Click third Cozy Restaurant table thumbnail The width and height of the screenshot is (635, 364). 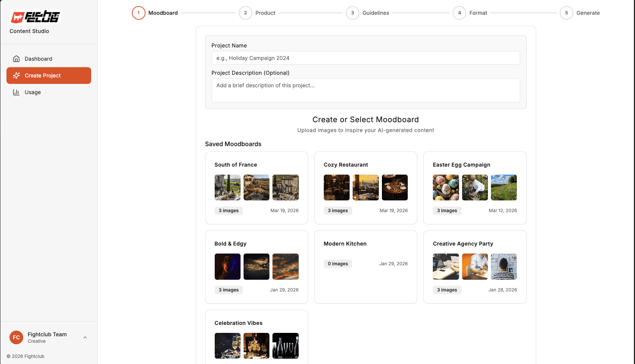coord(395,188)
